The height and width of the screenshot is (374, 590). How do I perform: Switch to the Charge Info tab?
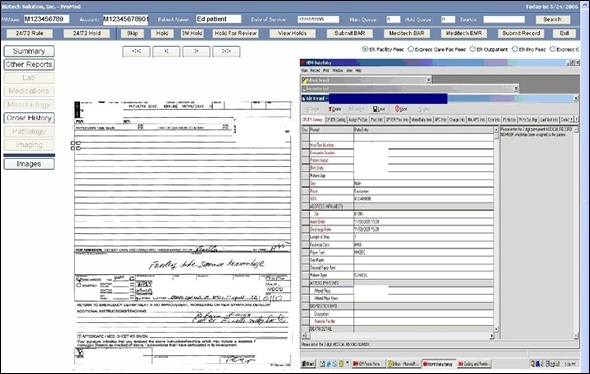[457, 120]
